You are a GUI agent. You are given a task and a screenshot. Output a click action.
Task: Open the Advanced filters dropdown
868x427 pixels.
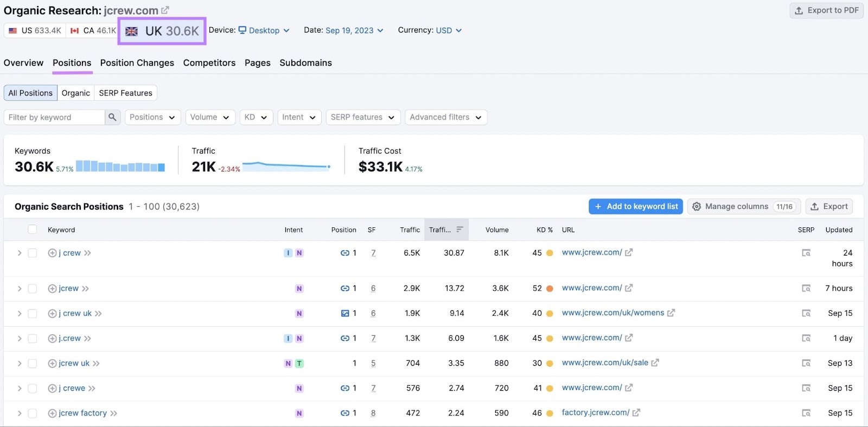coord(445,117)
